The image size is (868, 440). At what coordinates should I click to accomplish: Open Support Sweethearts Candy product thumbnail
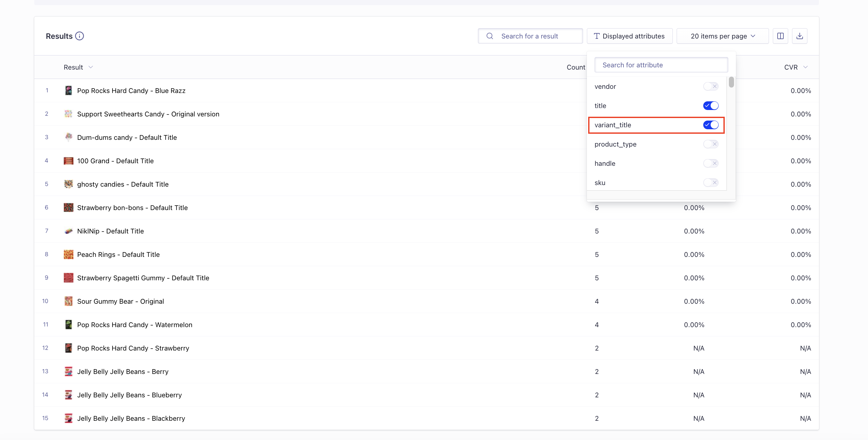pos(68,114)
